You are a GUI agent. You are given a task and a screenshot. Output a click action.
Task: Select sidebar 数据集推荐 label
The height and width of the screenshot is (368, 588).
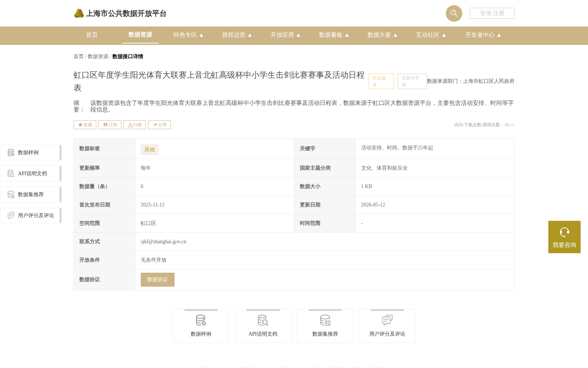pos(31,195)
